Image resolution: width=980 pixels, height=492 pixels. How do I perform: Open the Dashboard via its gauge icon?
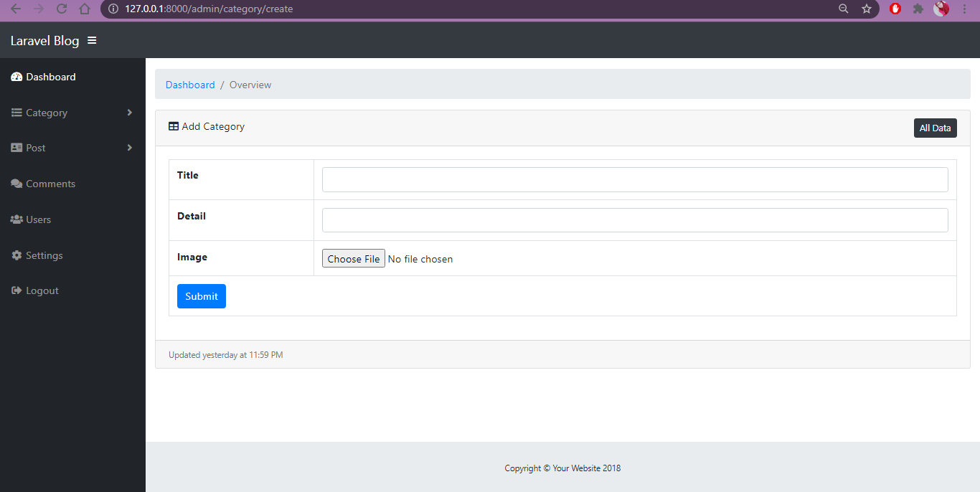(x=16, y=77)
